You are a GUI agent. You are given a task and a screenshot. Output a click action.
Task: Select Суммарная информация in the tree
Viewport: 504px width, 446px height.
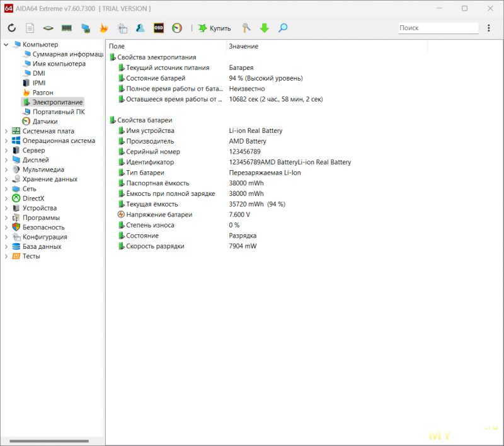(64, 54)
